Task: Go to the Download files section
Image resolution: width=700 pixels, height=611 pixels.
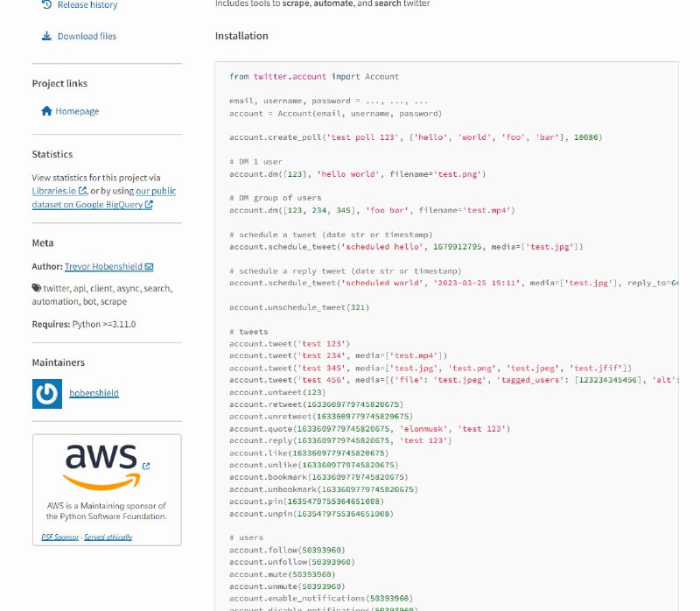Action: coord(87,37)
